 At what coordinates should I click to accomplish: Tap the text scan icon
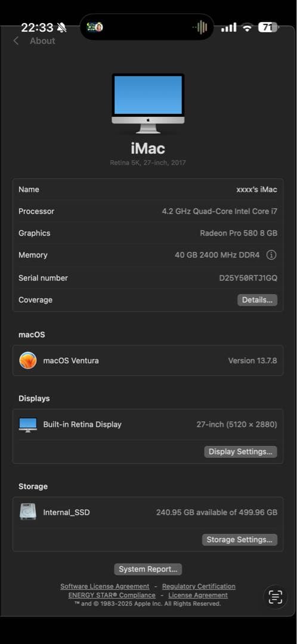275,597
